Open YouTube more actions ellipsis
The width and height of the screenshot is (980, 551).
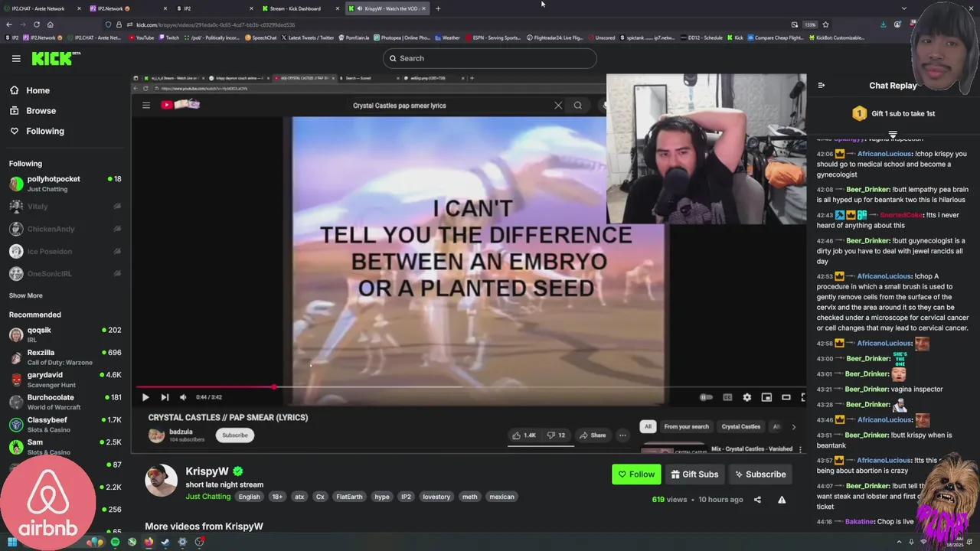pos(622,435)
